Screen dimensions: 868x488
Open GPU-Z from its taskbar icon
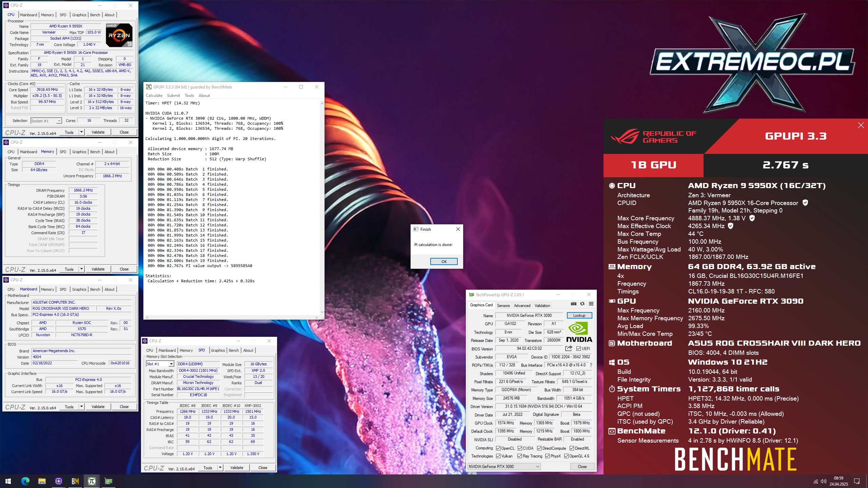tap(108, 481)
